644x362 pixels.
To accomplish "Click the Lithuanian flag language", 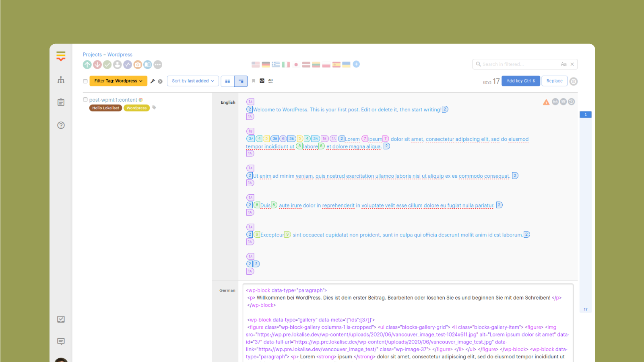I will [x=316, y=64].
